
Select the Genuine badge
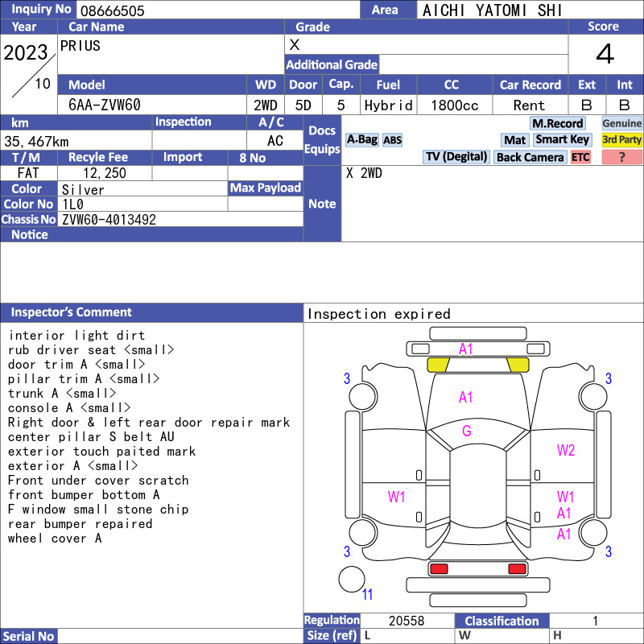[x=621, y=123]
